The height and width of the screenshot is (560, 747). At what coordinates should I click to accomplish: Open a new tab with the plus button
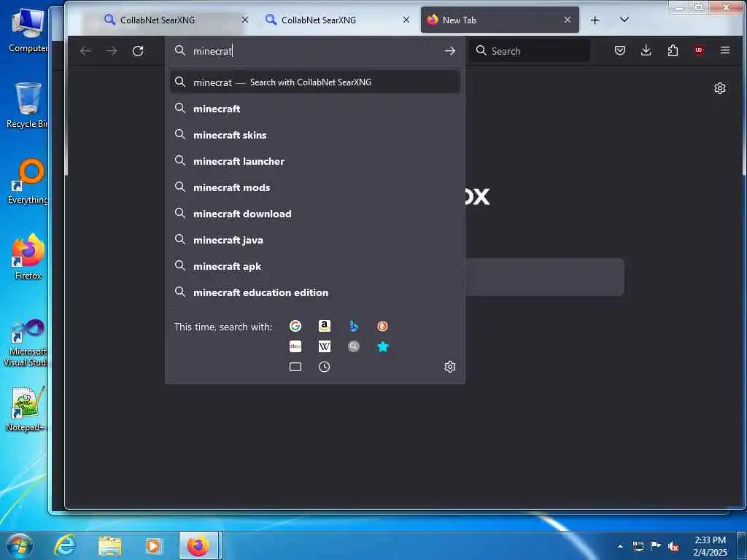click(595, 20)
